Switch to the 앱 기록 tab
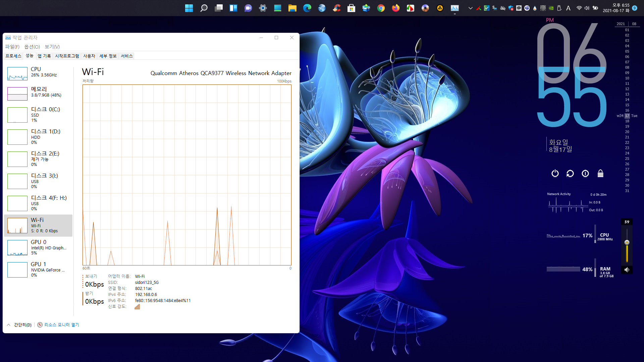The height and width of the screenshot is (362, 644). (x=44, y=56)
